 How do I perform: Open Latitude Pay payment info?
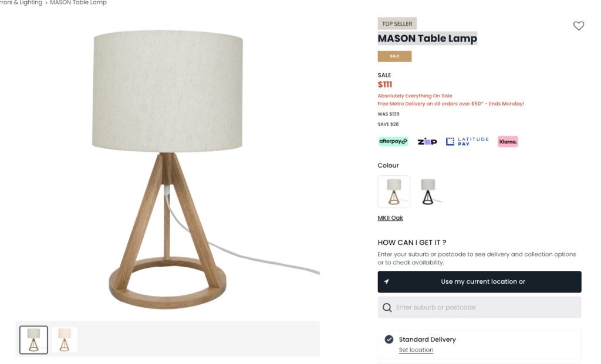coord(467,142)
